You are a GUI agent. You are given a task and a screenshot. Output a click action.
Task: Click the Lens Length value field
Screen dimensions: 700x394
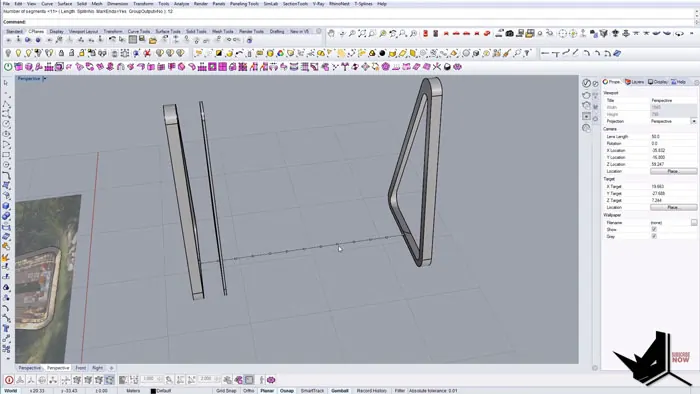click(x=673, y=137)
